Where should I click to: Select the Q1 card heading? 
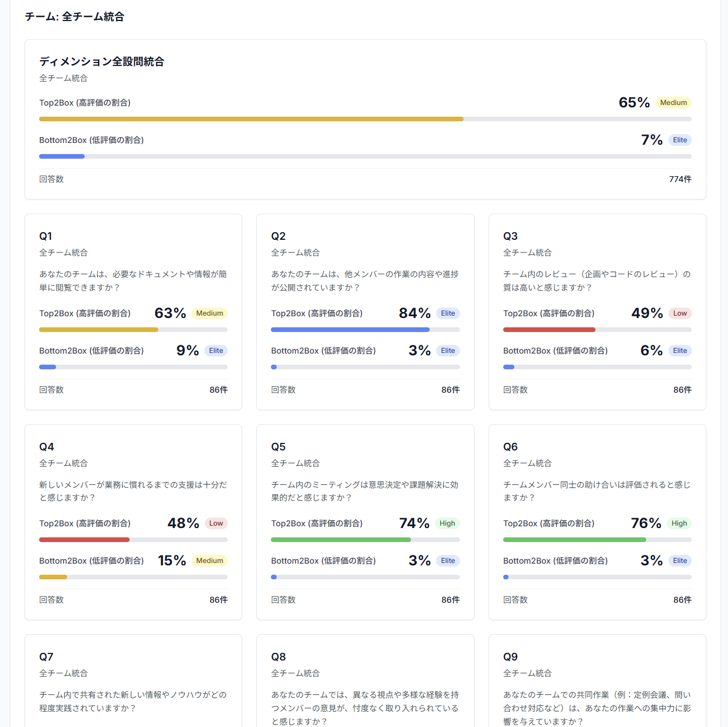coord(46,236)
